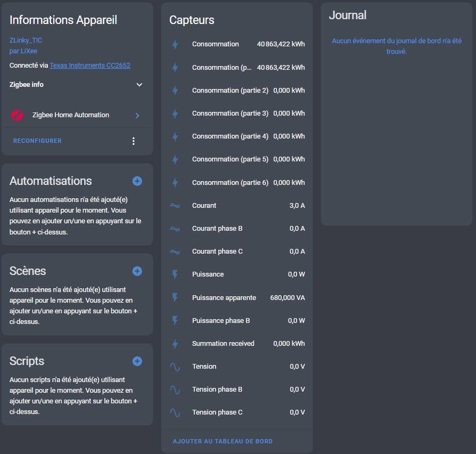Screen dimensions: 476x454
Task: Select the Consommation (partie 2) sensor entry
Action: point(237,91)
